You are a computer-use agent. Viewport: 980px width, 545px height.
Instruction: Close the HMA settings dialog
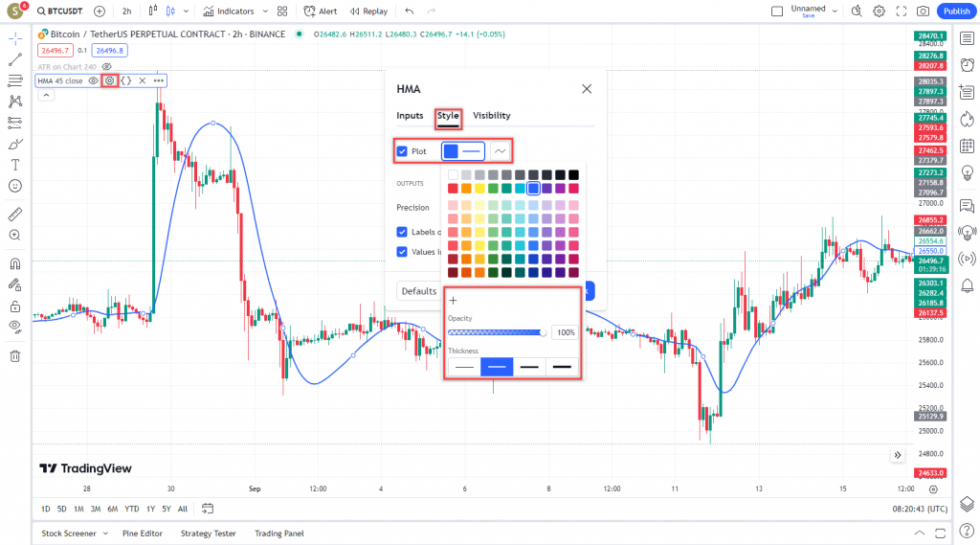tap(587, 89)
